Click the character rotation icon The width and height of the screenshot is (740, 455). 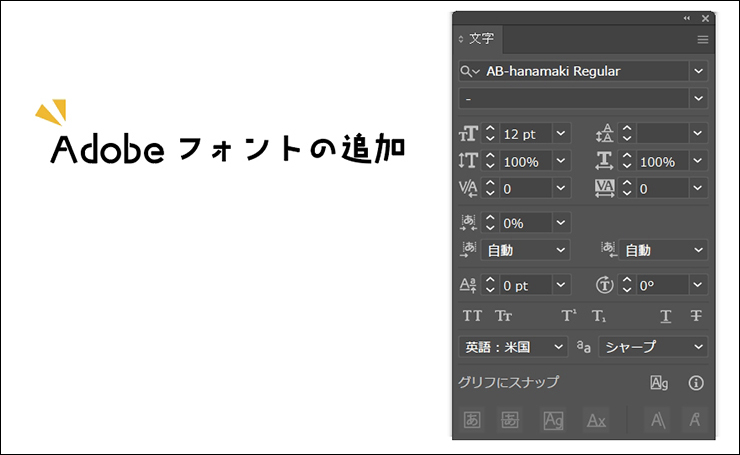coord(604,285)
